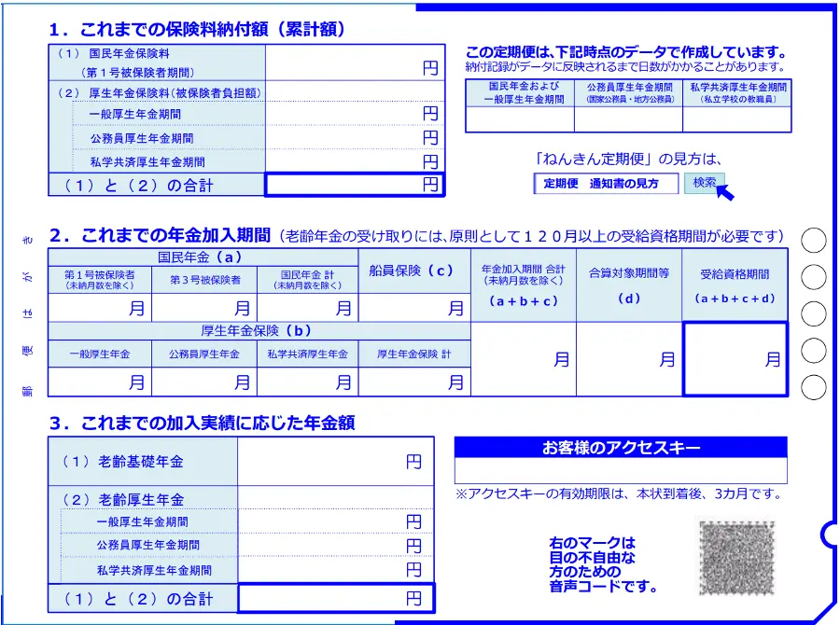Click the 国民年金保険料 yen amount cell
840x625 pixels.
[x=355, y=62]
